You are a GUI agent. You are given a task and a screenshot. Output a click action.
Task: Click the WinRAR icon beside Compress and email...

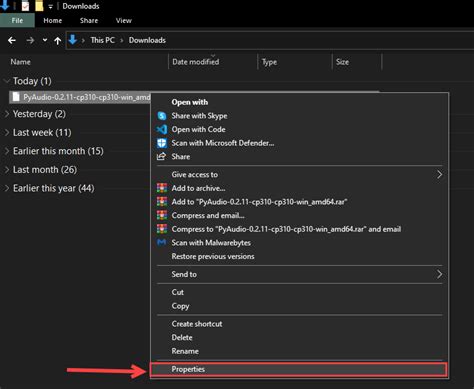pyautogui.click(x=162, y=215)
